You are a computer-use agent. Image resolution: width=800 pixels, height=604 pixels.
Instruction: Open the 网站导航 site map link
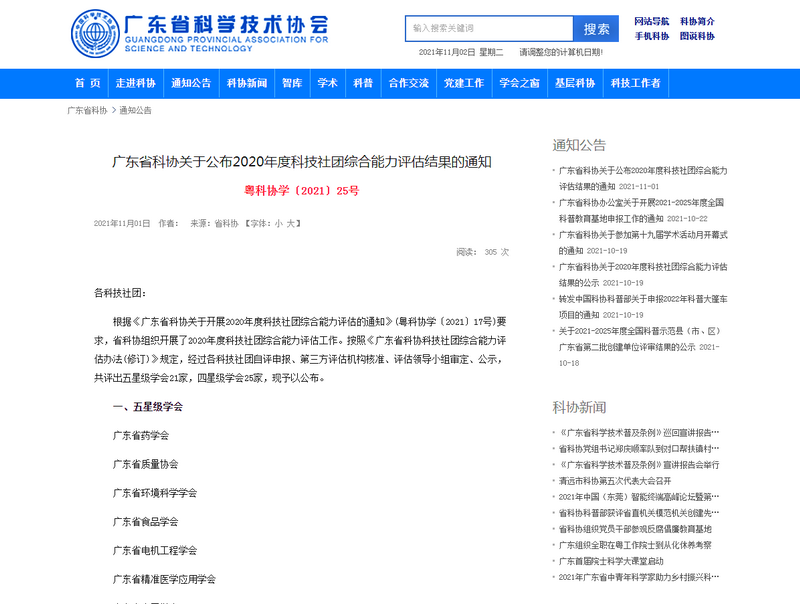point(652,21)
